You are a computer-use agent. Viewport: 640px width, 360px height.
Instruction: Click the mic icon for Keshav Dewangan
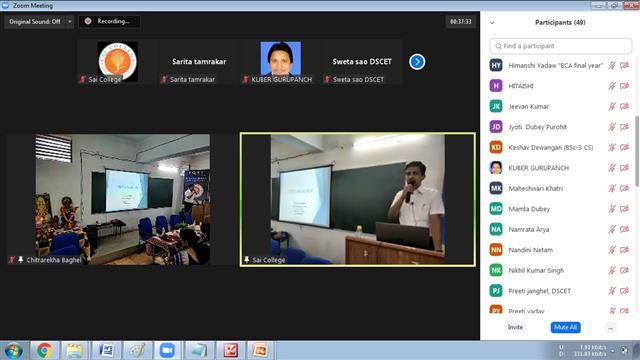(612, 147)
